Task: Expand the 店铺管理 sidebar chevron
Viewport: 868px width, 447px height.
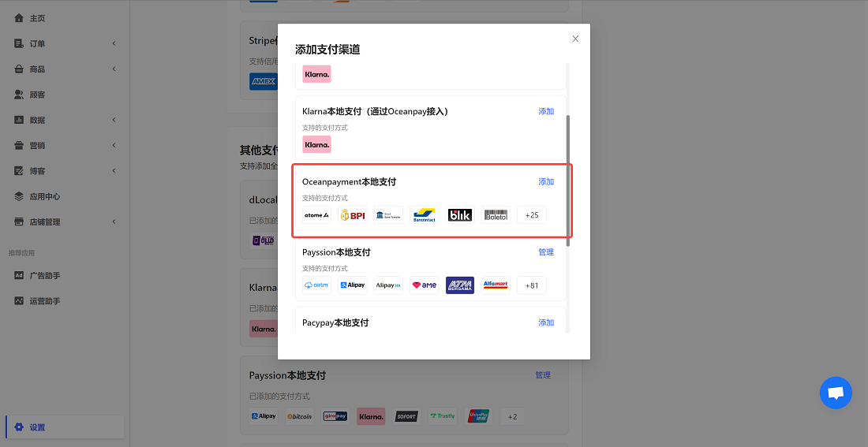Action: [x=114, y=222]
